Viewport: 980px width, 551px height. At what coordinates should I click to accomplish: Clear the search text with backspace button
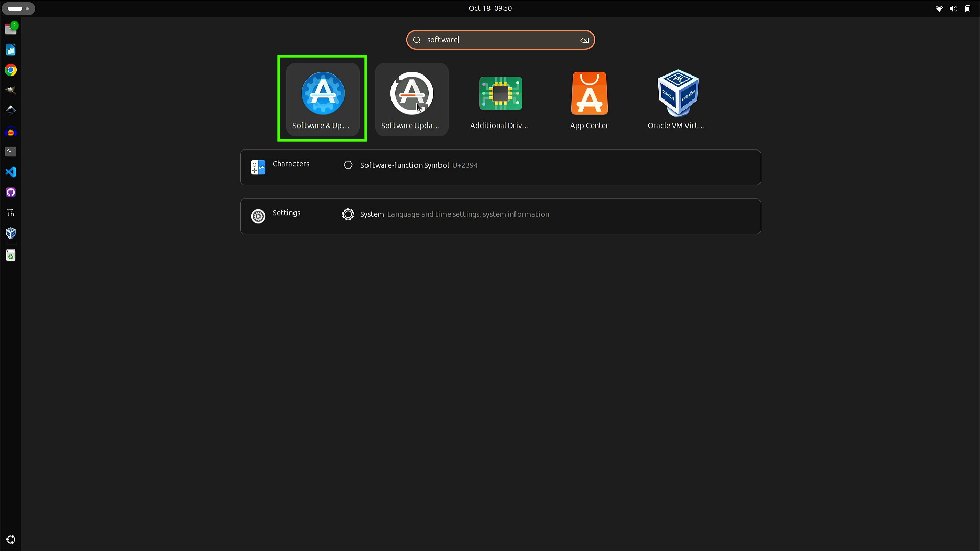tap(583, 40)
